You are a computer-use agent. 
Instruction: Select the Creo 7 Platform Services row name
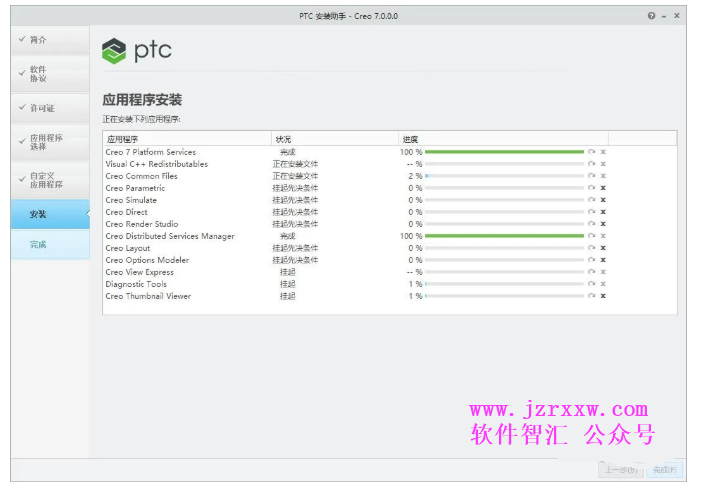151,152
